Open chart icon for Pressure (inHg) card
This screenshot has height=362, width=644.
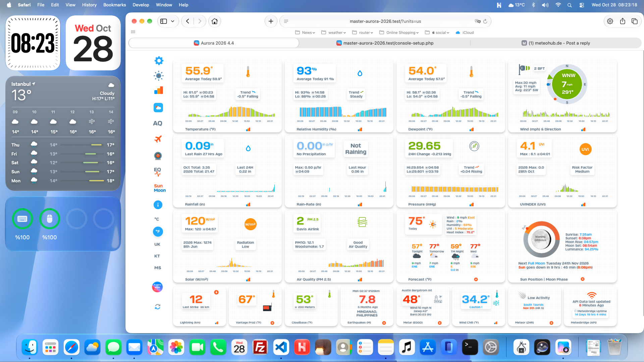[472, 204]
